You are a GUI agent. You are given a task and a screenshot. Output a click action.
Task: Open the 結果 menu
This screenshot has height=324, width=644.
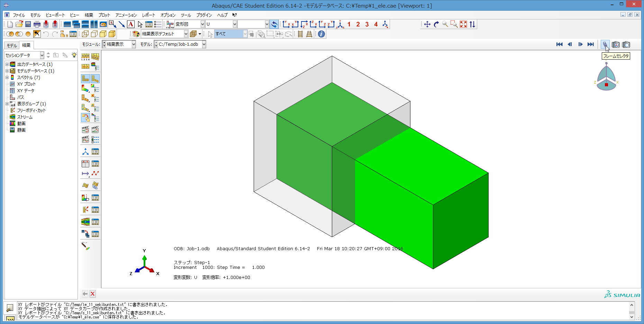pyautogui.click(x=89, y=15)
